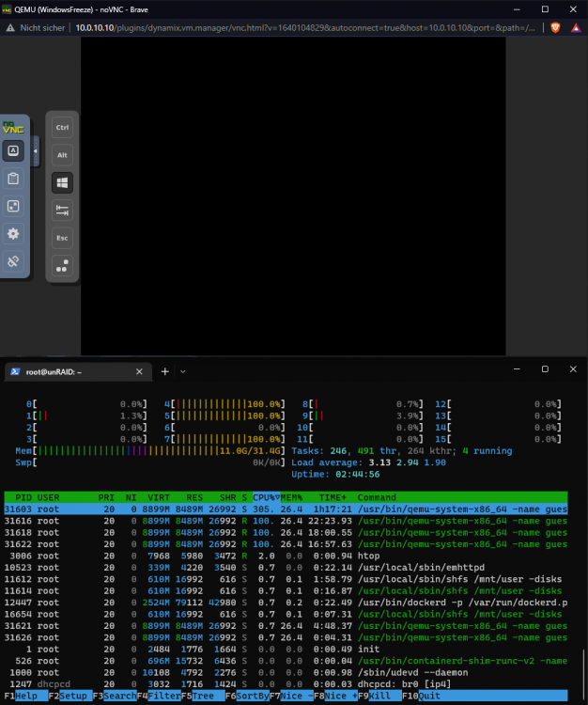Click the Brave Shields lion icon
Viewport: 588px width, 705px height.
(x=556, y=28)
